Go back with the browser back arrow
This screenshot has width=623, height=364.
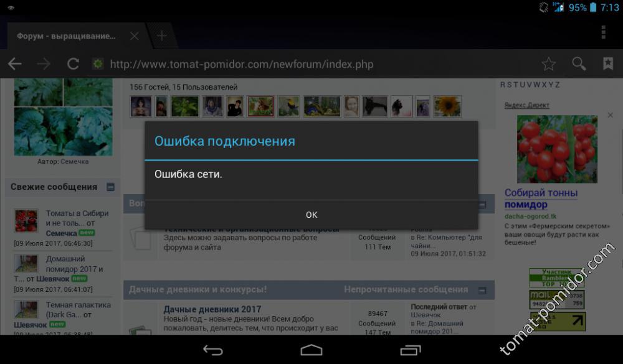pyautogui.click(x=15, y=64)
